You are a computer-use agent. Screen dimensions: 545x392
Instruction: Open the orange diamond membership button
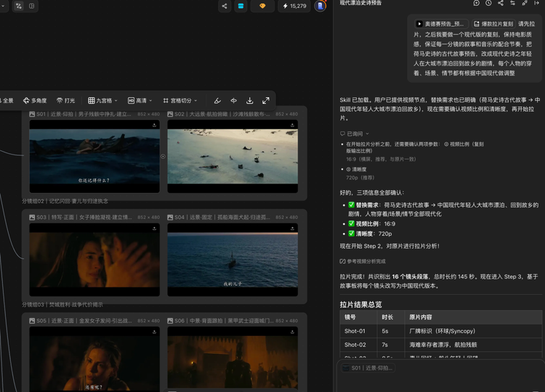coord(262,6)
